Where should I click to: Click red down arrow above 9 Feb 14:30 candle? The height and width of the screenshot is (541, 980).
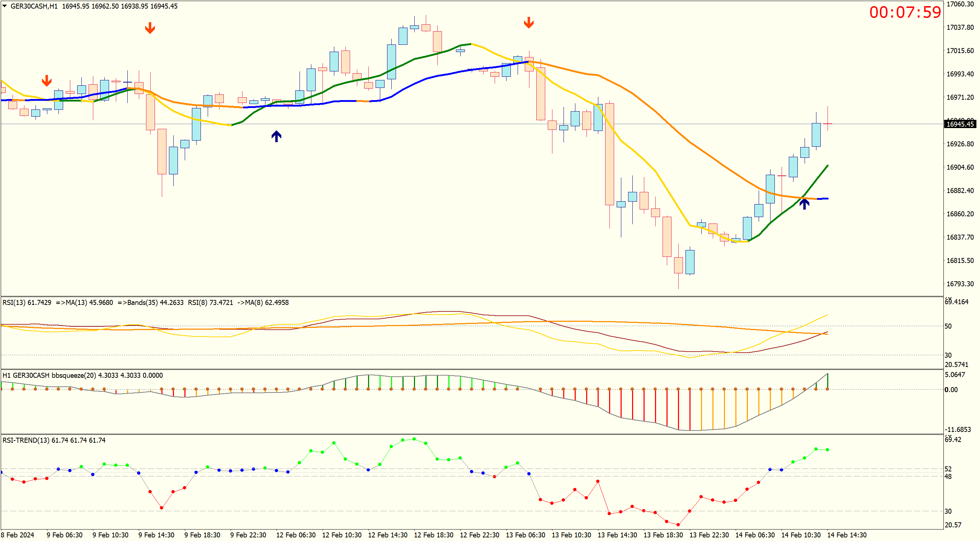(x=150, y=28)
